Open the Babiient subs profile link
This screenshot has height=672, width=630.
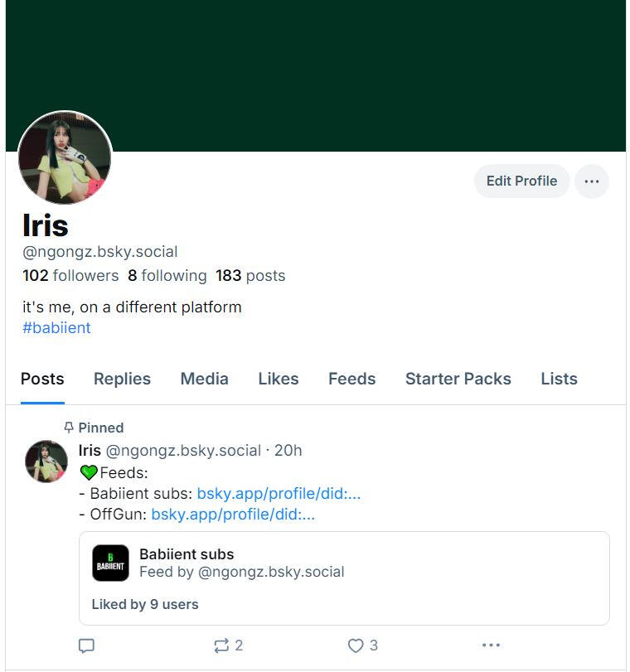[279, 494]
